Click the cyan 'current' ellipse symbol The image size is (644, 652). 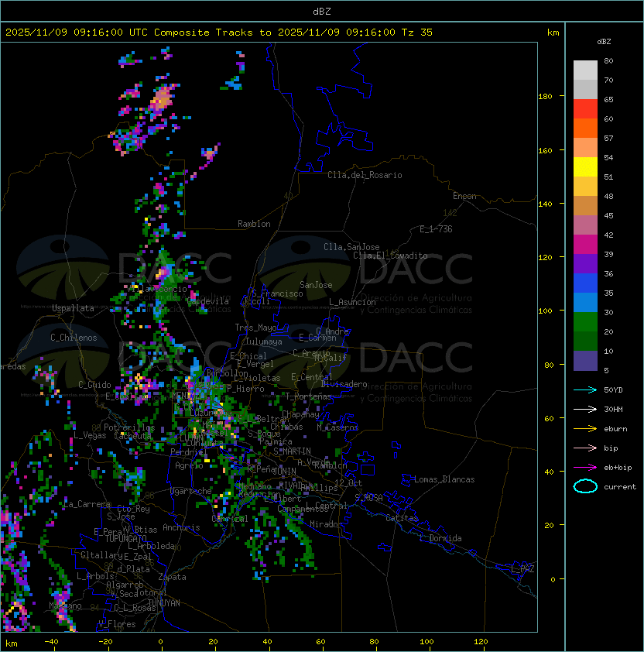[585, 486]
